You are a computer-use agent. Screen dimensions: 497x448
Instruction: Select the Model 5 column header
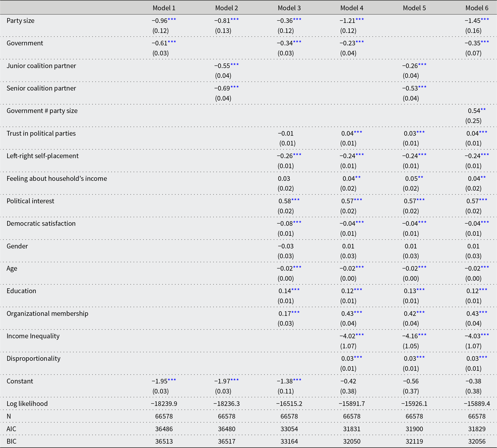coord(414,8)
